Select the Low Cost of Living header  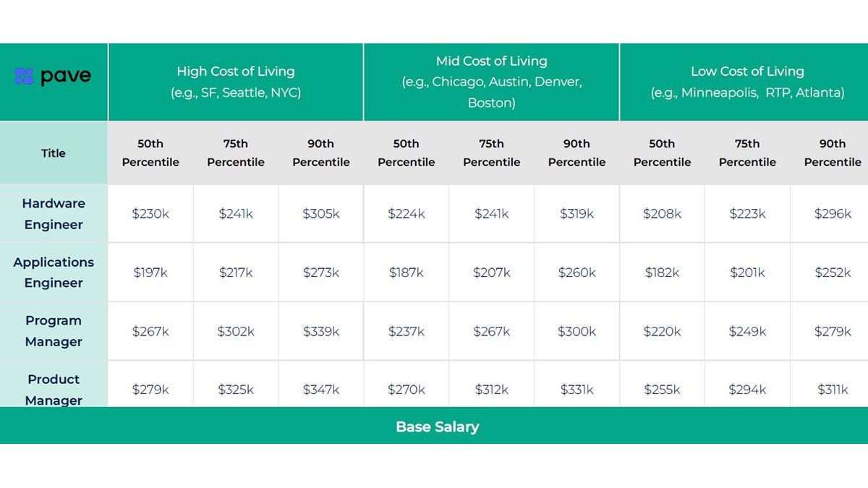click(x=747, y=82)
